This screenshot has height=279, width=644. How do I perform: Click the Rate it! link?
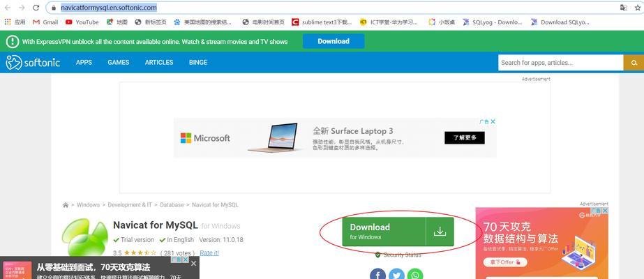[209, 252]
